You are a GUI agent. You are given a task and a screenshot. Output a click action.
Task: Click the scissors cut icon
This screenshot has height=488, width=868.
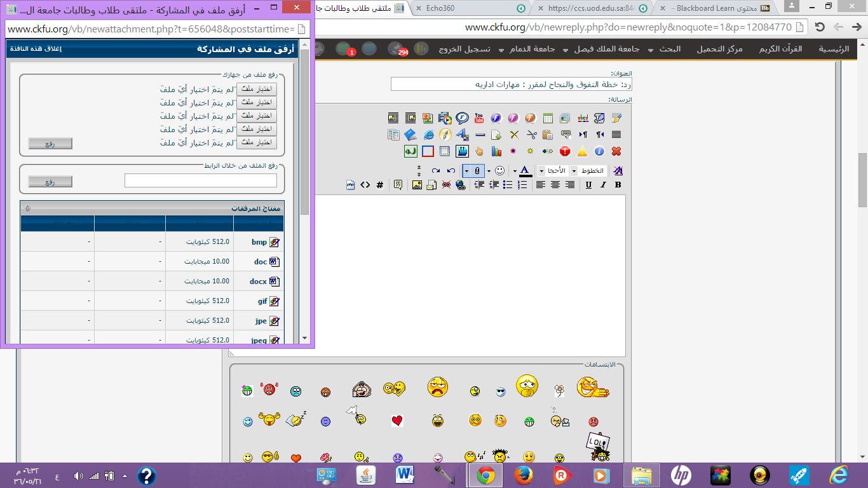pos(531,135)
